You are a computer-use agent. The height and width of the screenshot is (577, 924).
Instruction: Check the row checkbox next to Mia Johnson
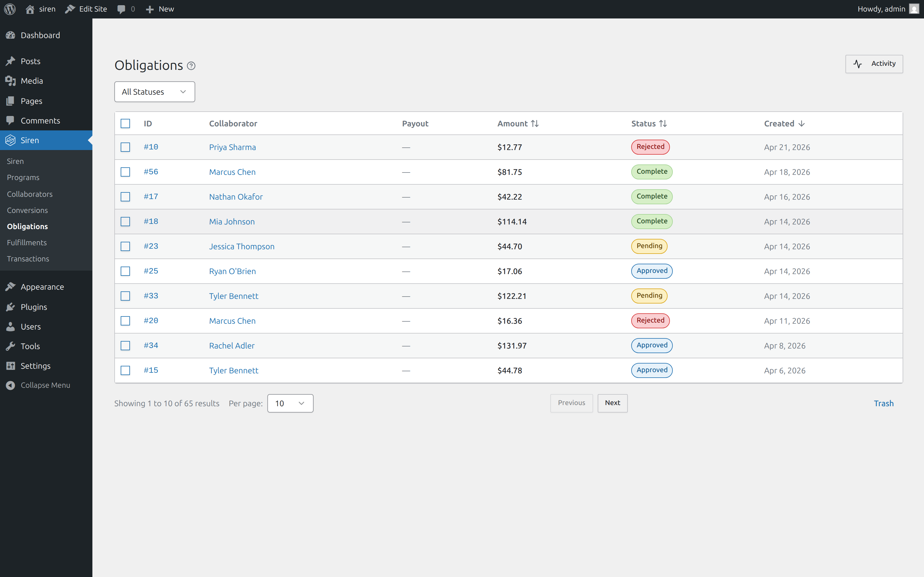tap(125, 221)
